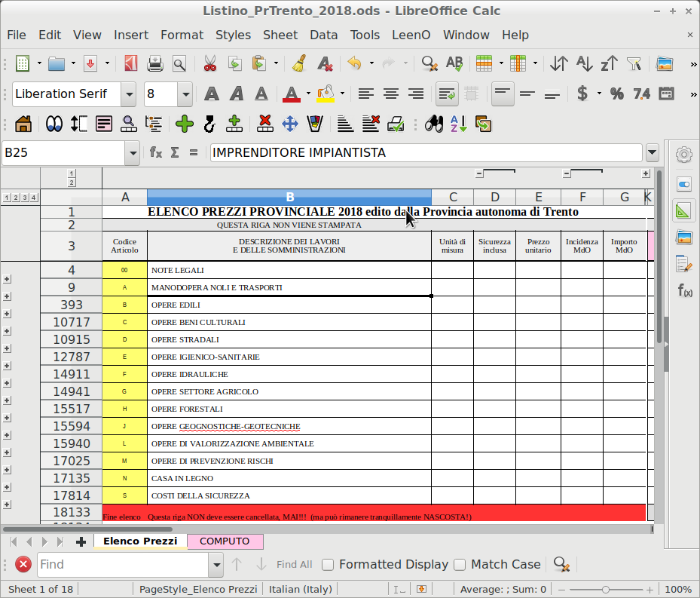Click the Sum sigma icon
The image size is (700, 598).
(175, 152)
